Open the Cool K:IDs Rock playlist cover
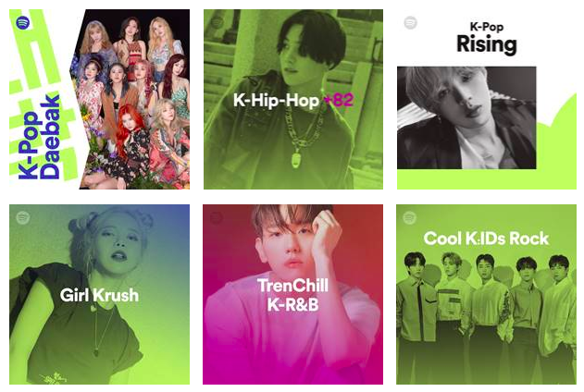This screenshot has height=392, width=584. point(487,294)
